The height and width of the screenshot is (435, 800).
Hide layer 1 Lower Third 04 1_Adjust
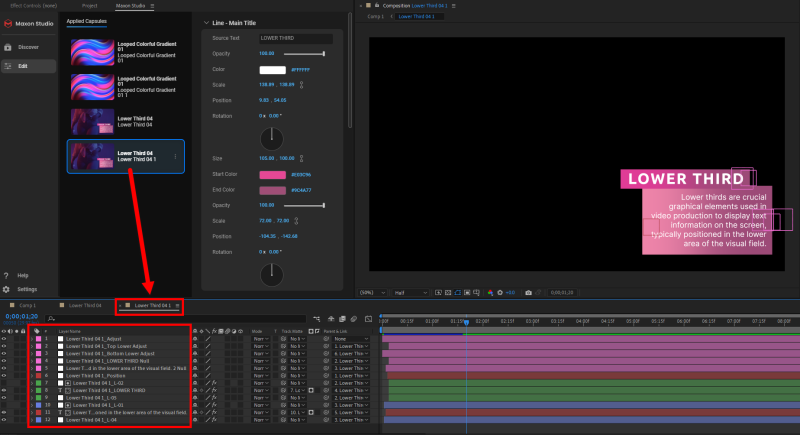point(5,339)
